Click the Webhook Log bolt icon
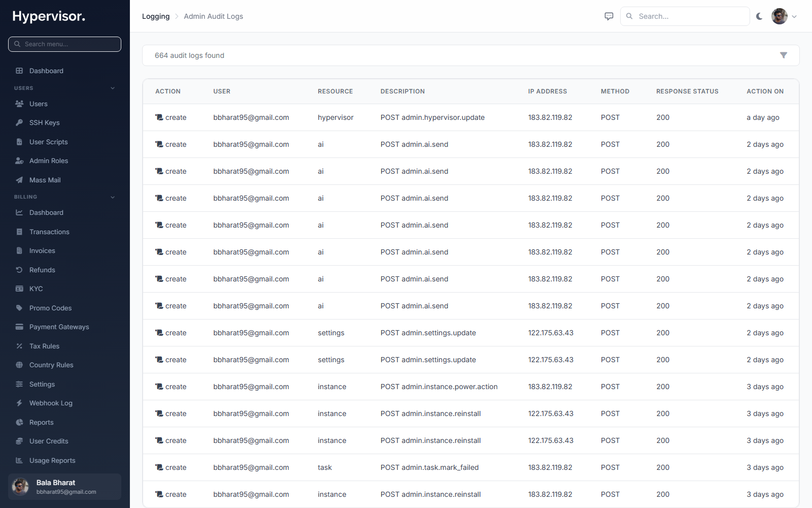The height and width of the screenshot is (508, 812). tap(19, 403)
